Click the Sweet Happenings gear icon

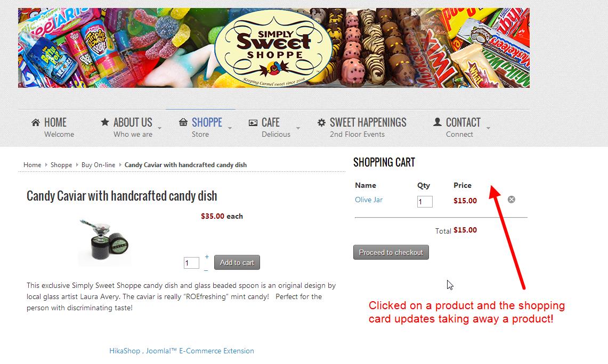tap(321, 122)
